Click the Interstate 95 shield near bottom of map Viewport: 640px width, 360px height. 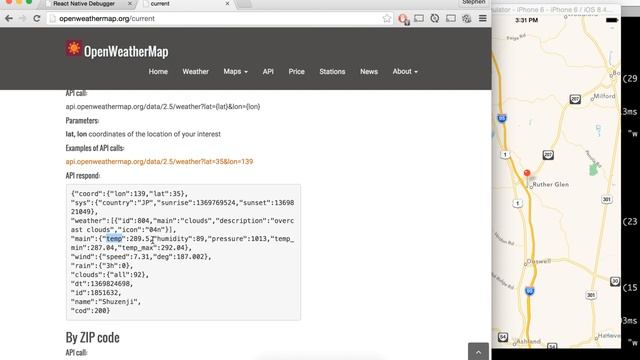click(529, 291)
